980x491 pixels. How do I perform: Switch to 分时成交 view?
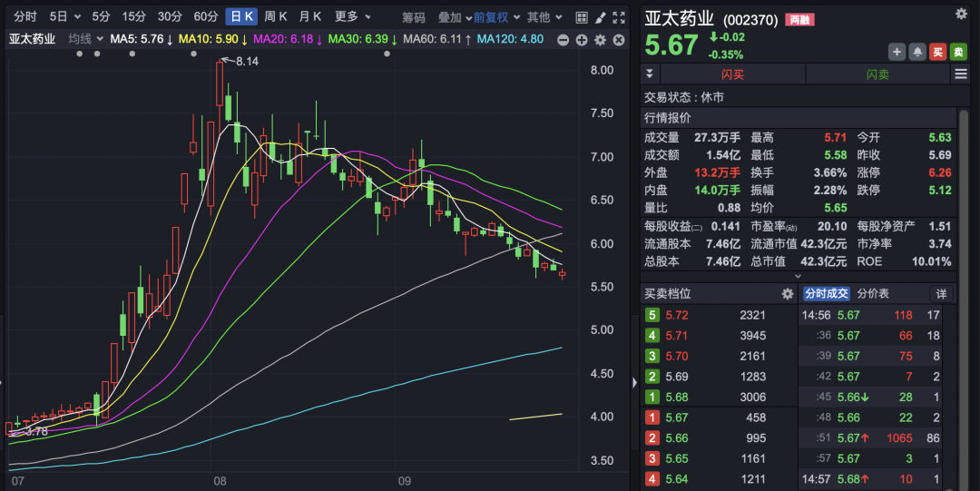coord(826,294)
